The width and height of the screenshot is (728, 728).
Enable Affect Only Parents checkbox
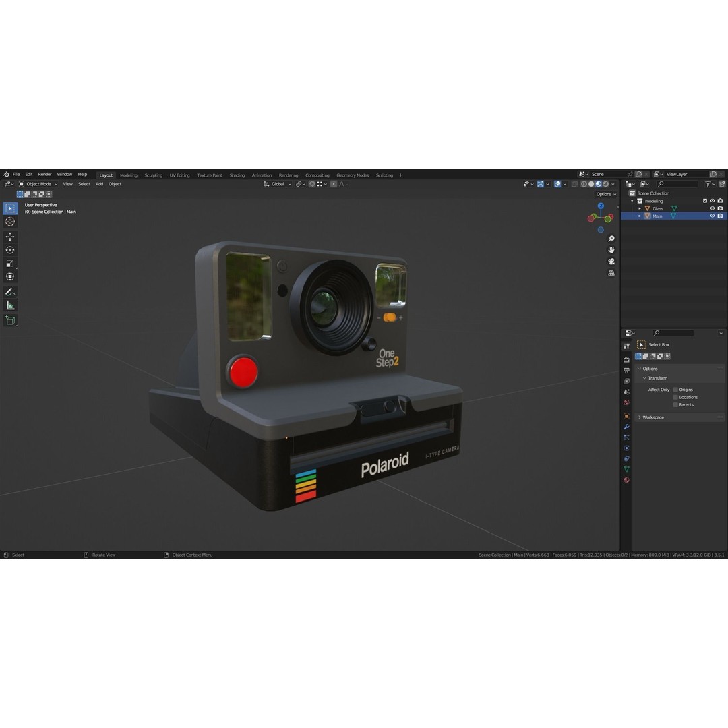pyautogui.click(x=675, y=405)
